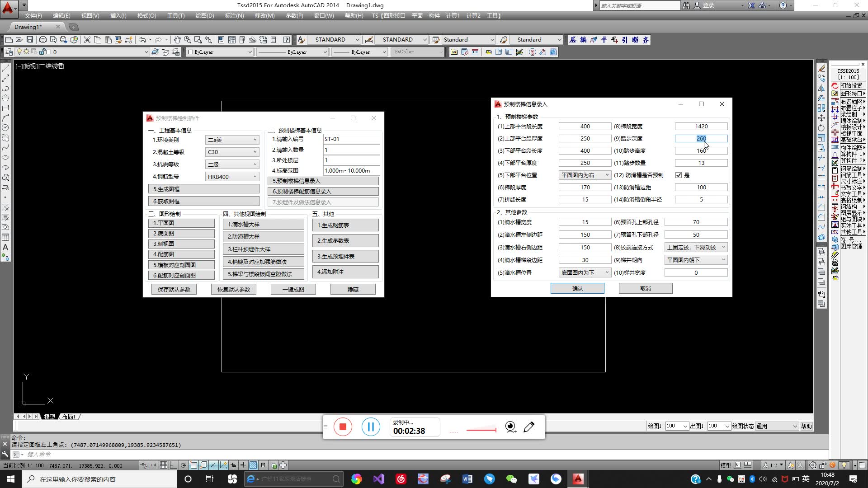The height and width of the screenshot is (488, 868).
Task: Click the 确认 button
Action: pyautogui.click(x=577, y=288)
